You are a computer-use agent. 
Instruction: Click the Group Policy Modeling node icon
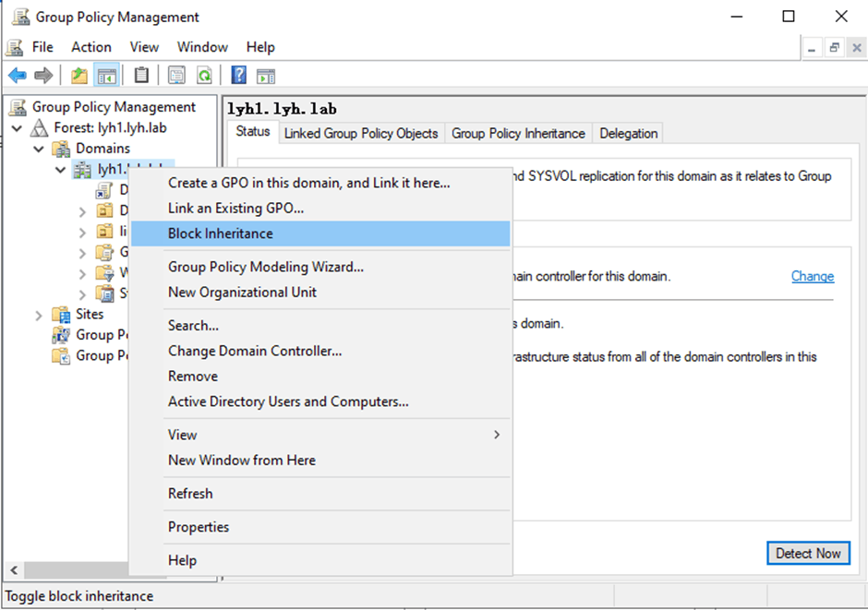pyautogui.click(x=61, y=335)
